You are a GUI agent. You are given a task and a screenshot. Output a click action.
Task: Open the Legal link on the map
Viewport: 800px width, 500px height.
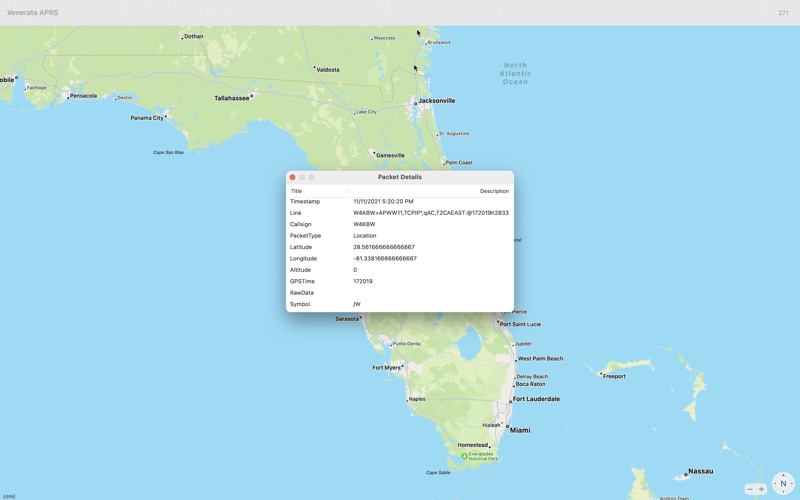click(x=9, y=496)
